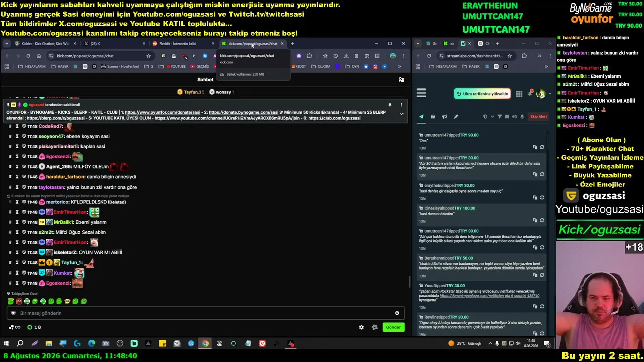The height and width of the screenshot is (362, 644).
Task: Replay alert for eraythehun TRY 30.00 tip
Action: pos(542,198)
